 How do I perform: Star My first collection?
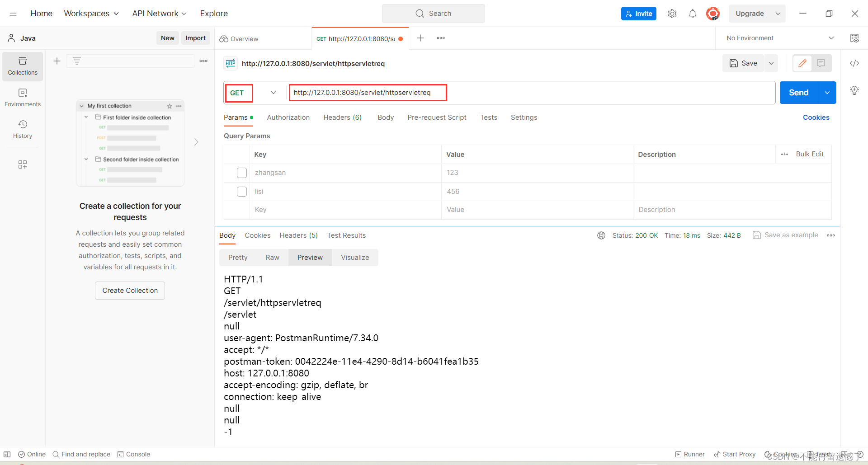point(170,106)
